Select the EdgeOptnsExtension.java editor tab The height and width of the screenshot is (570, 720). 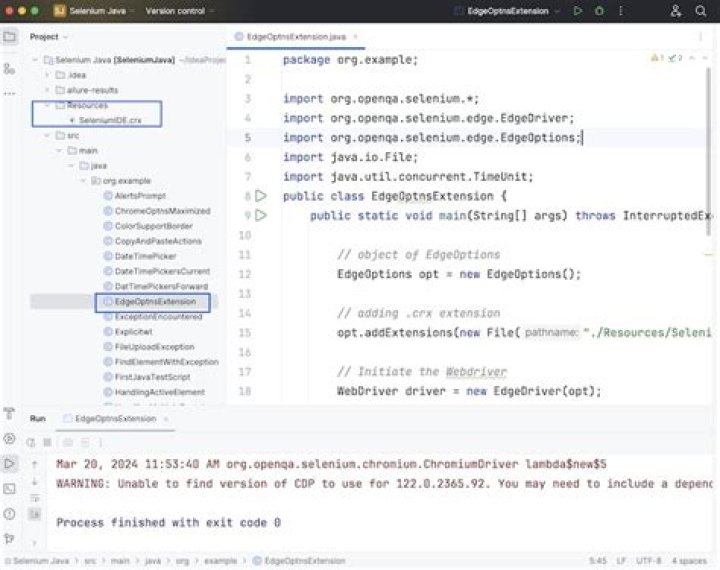[x=295, y=37]
